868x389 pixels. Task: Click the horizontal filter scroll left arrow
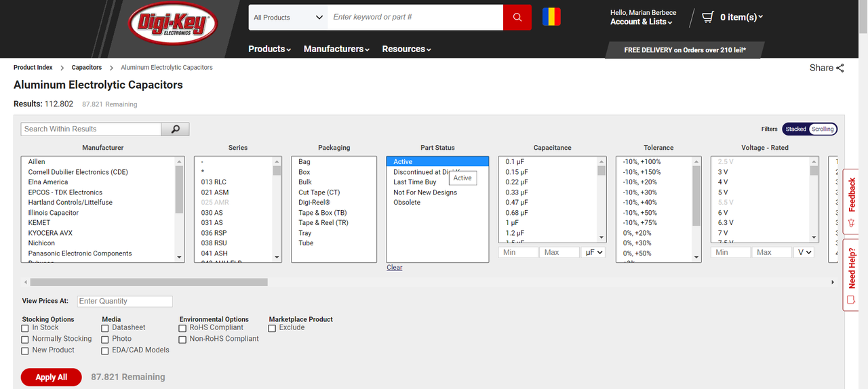[x=26, y=282]
